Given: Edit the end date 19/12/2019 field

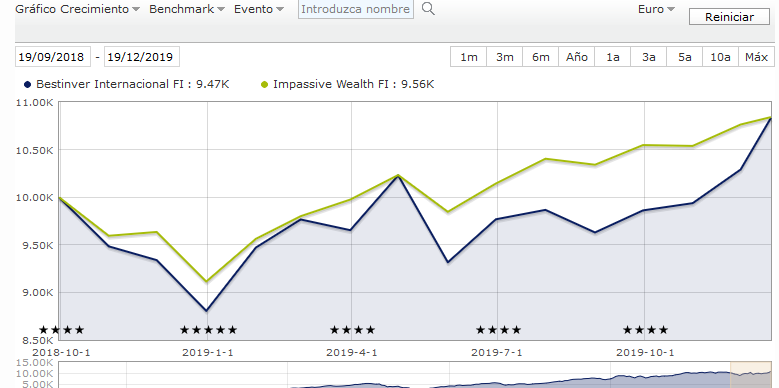Looking at the screenshot, I should click(x=142, y=57).
